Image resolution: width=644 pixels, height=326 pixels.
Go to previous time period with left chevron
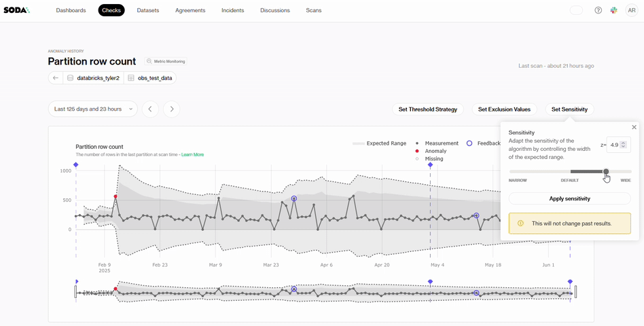coord(151,109)
